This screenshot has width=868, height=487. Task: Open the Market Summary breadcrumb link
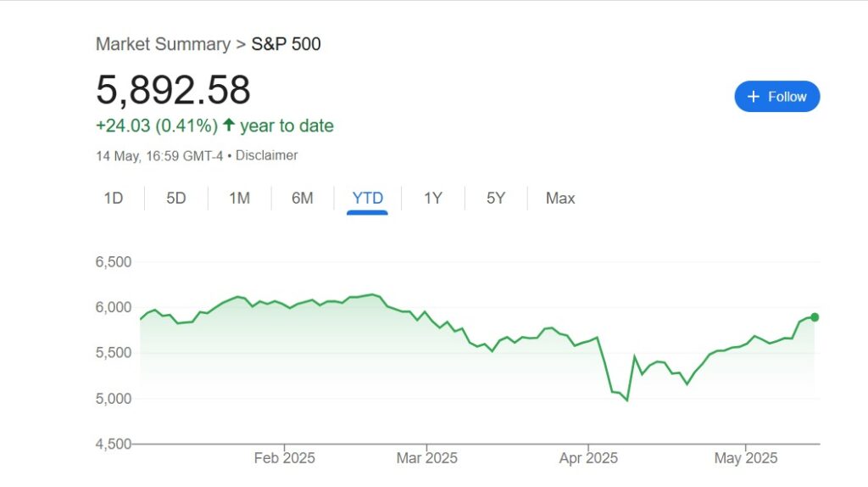pos(163,44)
